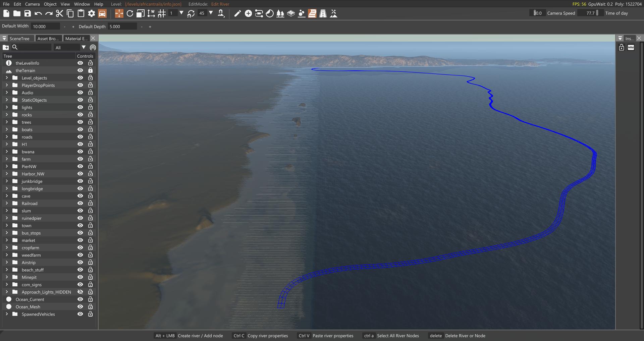Image resolution: width=644 pixels, height=341 pixels.
Task: Open the Object menu
Action: point(50,4)
